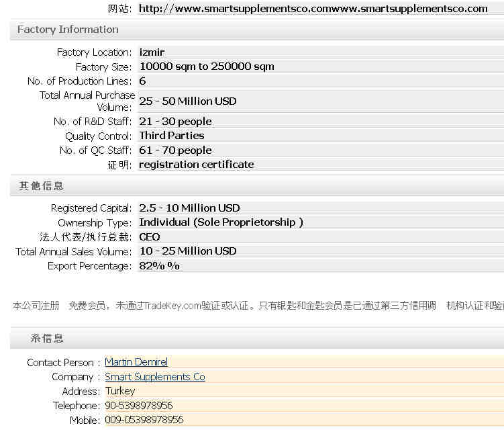Open the Smart Supplements Co company link
This screenshot has width=504, height=438.
coord(155,377)
